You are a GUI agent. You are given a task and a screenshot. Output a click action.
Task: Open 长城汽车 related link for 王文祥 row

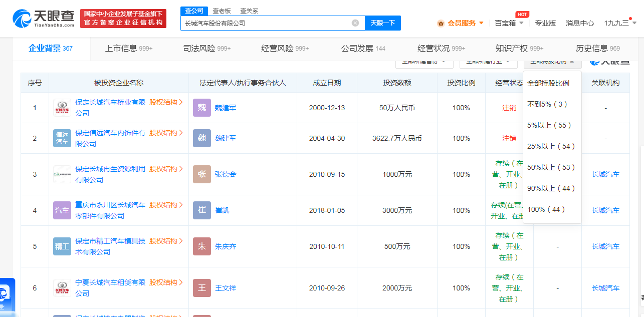(605, 288)
